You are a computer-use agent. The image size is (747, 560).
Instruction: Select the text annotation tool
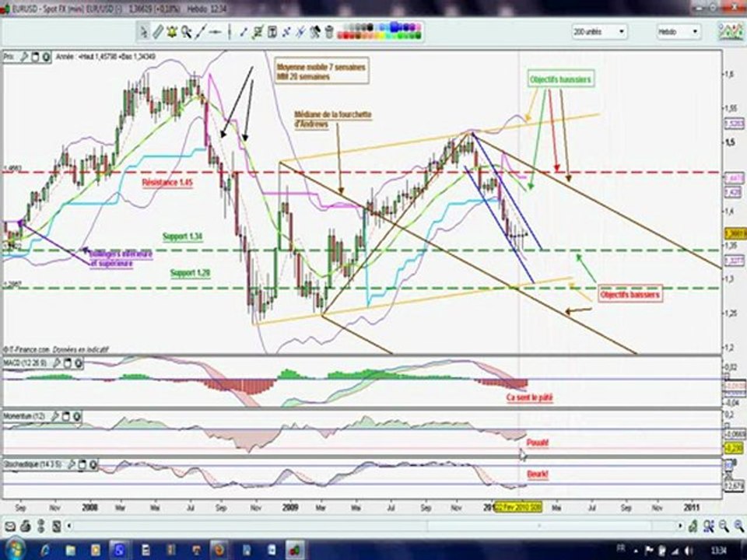272,32
